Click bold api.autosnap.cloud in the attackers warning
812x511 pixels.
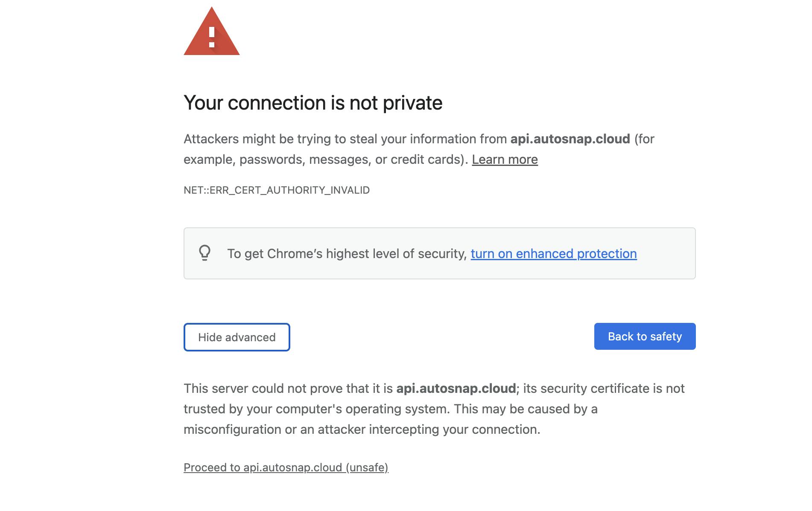(x=570, y=139)
